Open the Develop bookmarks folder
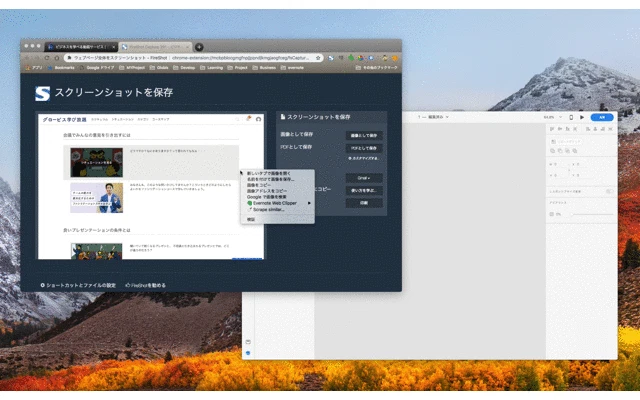640x400 pixels. coord(184,68)
